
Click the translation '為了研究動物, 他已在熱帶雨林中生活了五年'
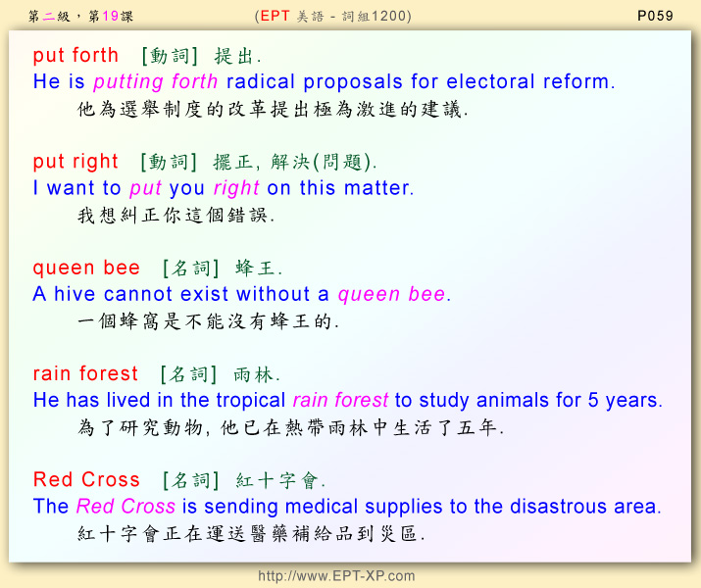click(291, 427)
